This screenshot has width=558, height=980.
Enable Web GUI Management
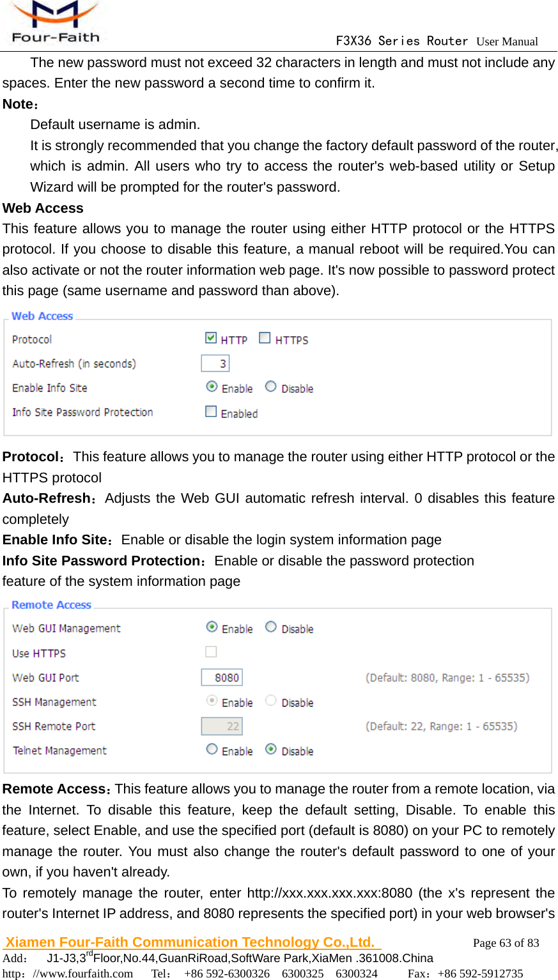point(212,627)
